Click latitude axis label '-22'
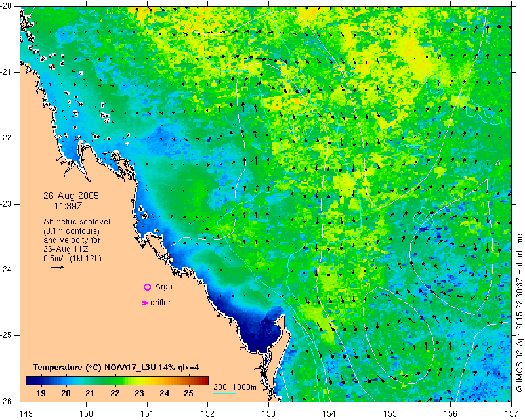Image resolution: width=525 pixels, height=420 pixels. click(x=7, y=138)
